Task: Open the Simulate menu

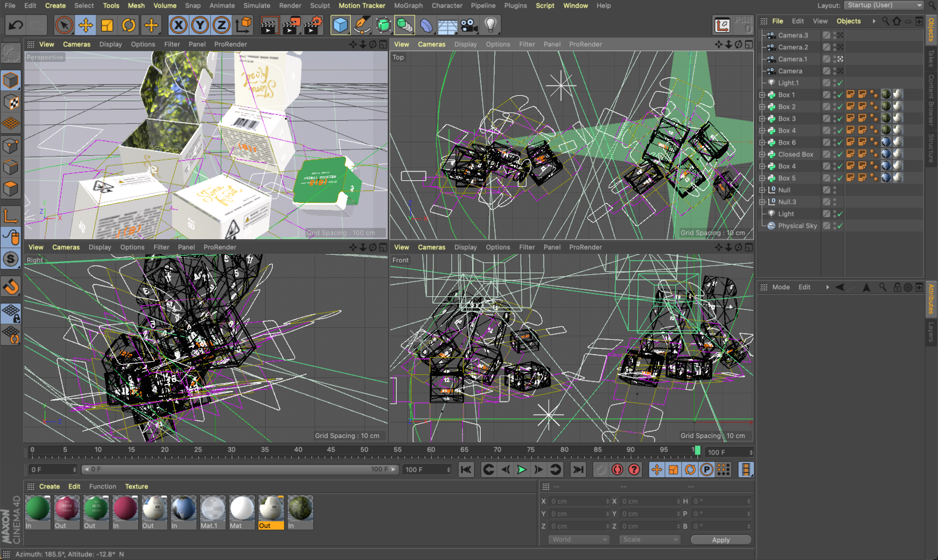Action: (257, 6)
